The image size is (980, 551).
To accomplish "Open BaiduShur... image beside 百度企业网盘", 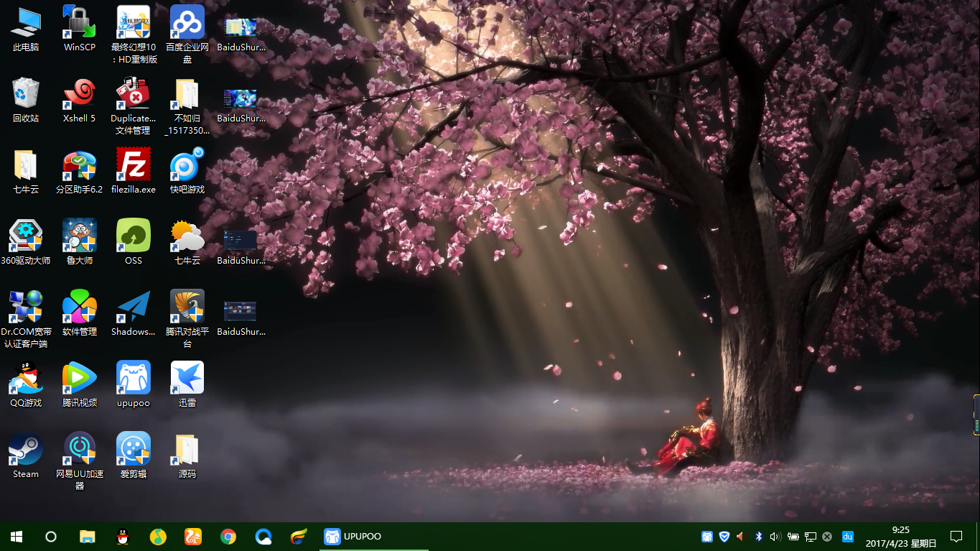I will click(x=241, y=33).
